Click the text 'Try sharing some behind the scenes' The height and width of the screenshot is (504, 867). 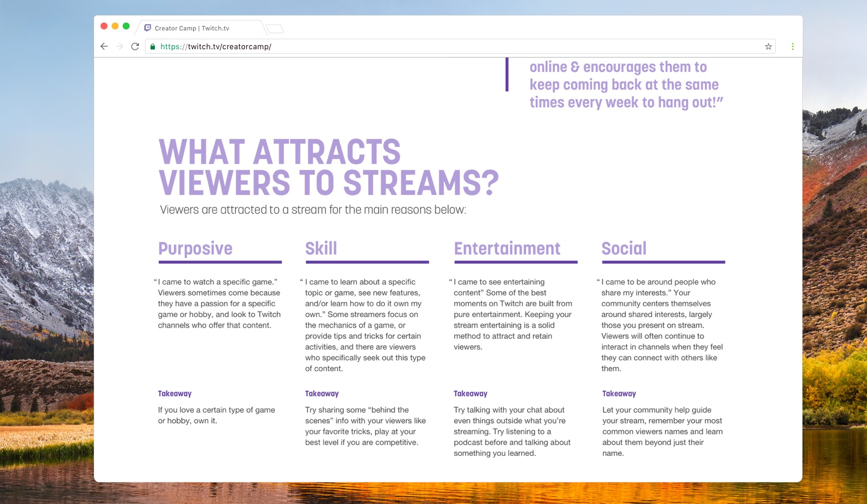pos(365,426)
